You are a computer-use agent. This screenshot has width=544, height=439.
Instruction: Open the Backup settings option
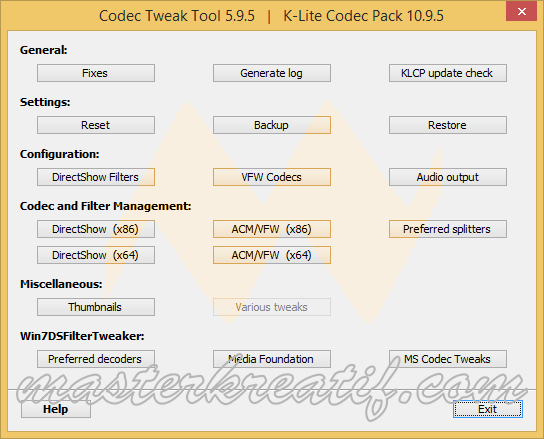click(272, 125)
